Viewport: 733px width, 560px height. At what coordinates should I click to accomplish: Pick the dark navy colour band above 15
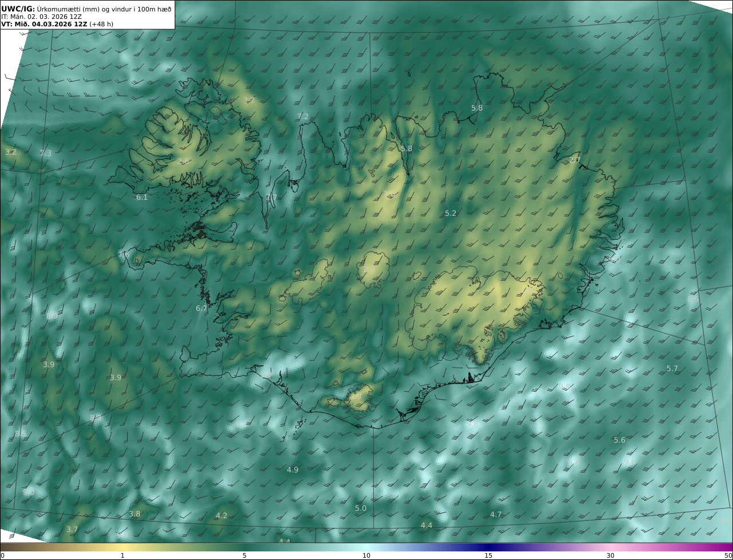tap(488, 547)
